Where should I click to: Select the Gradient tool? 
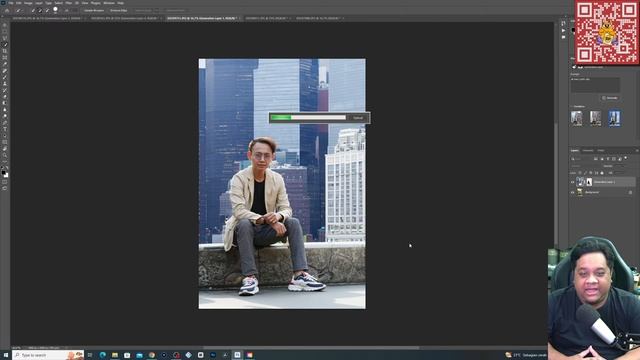pos(5,104)
